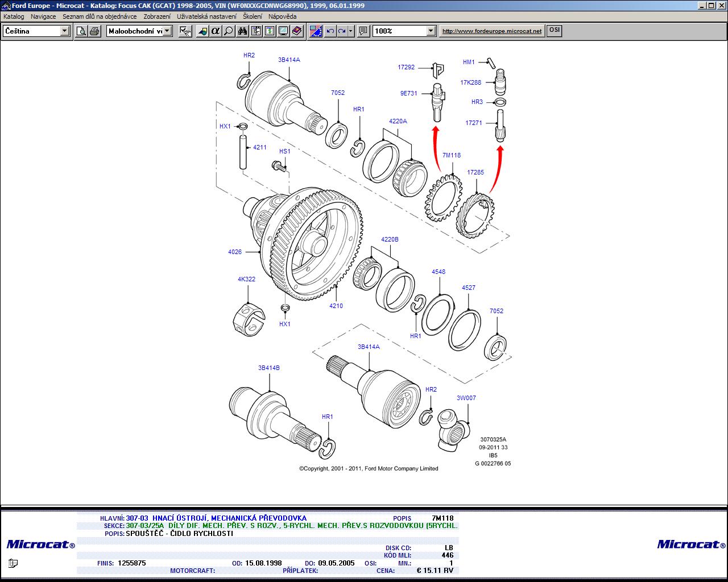Click the alpha symbol toolbar icon
Viewport: 728px width, 582px height.
click(x=215, y=31)
